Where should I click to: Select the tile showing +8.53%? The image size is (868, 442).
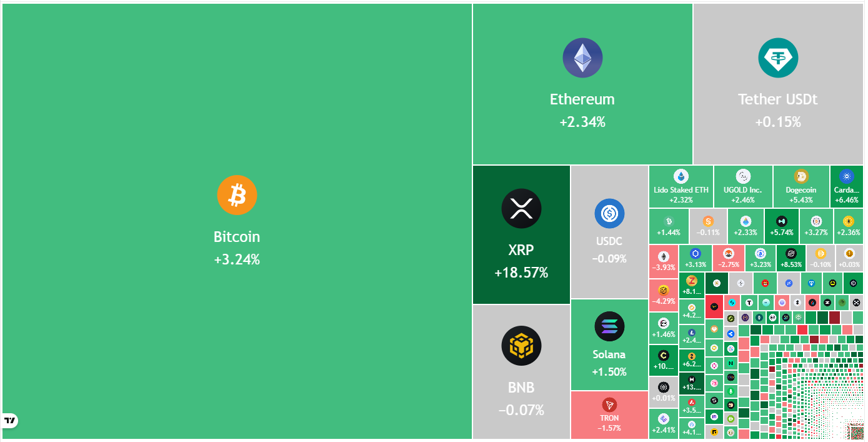pyautogui.click(x=791, y=258)
